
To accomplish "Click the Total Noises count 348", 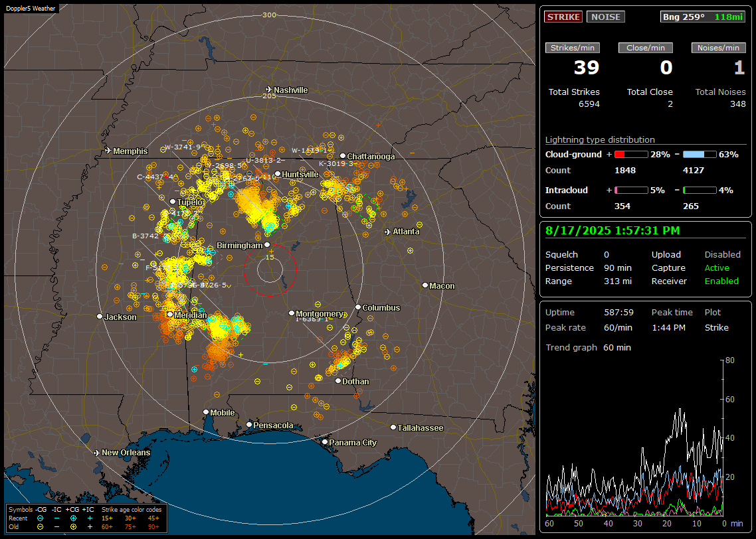I will click(737, 104).
